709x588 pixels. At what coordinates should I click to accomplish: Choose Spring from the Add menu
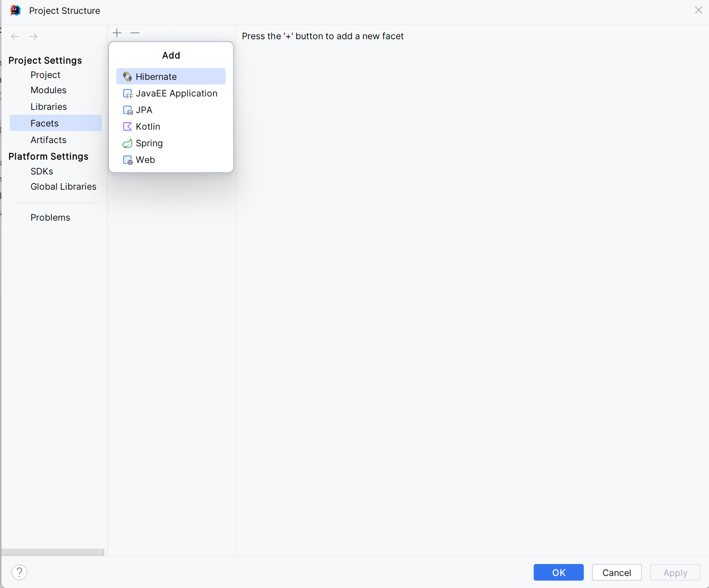tap(171, 143)
